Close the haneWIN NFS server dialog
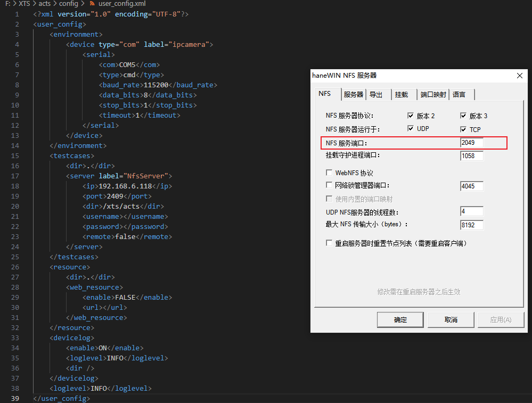 [519, 76]
